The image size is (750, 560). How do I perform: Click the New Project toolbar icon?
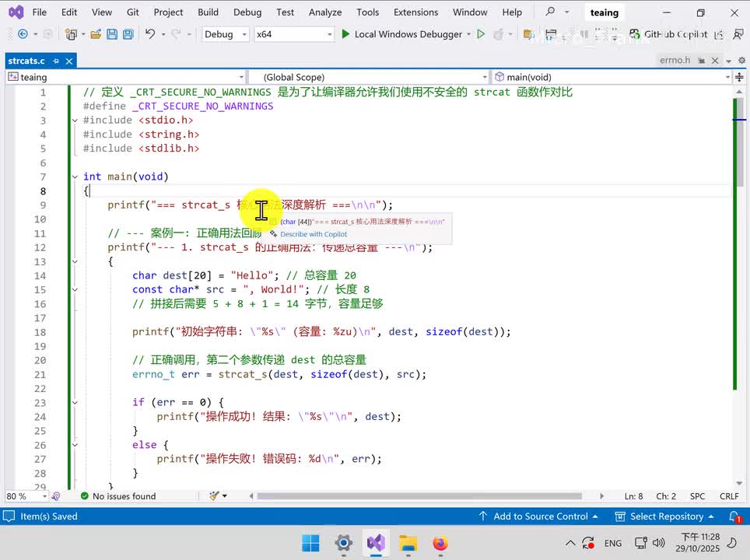click(71, 34)
